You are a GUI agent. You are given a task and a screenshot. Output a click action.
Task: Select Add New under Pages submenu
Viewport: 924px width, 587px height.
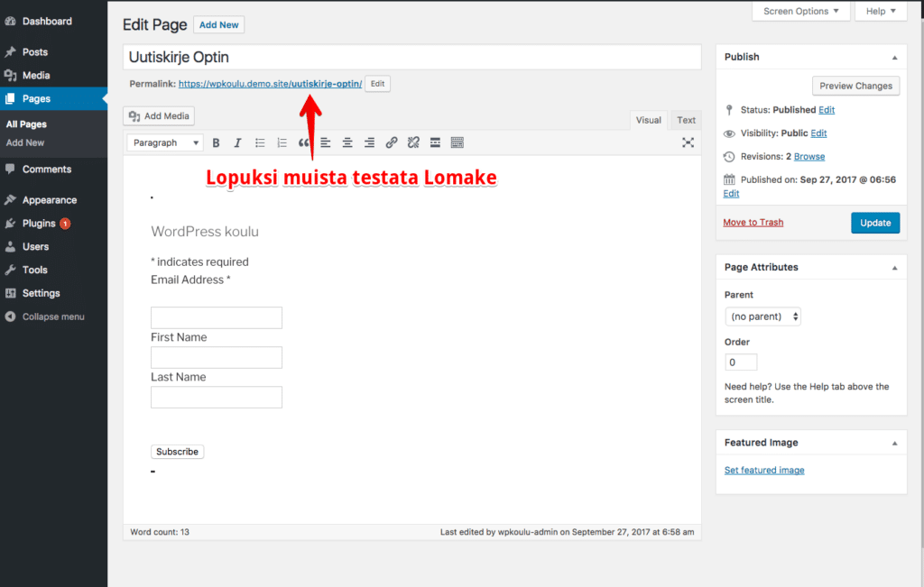(x=24, y=142)
